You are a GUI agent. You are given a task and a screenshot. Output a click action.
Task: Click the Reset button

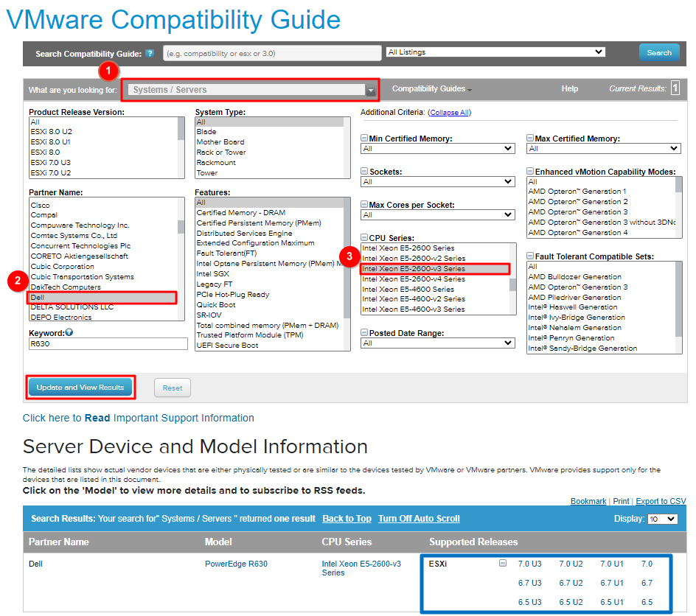pyautogui.click(x=173, y=388)
